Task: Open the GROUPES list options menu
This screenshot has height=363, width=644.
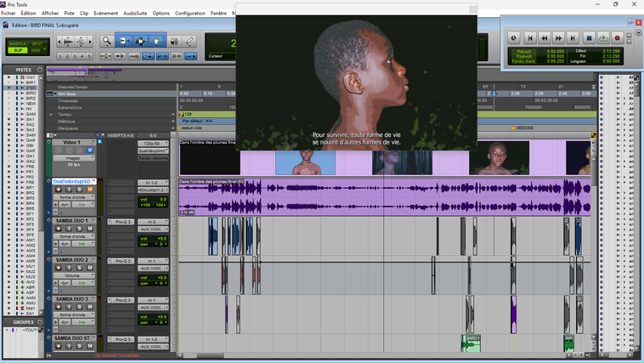Action: point(40,322)
